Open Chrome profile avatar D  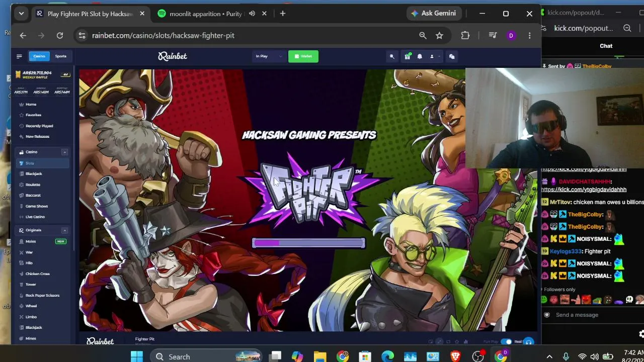pyautogui.click(x=511, y=35)
